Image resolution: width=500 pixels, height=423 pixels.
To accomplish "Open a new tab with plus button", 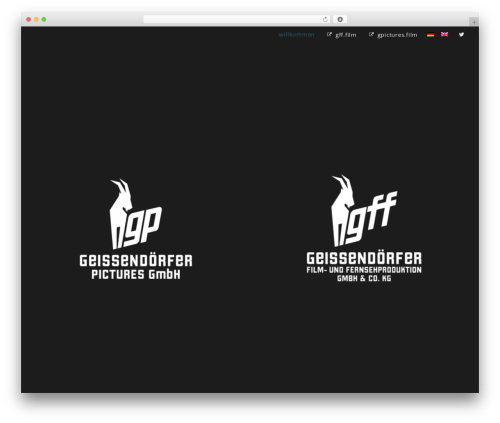I will tap(474, 22).
